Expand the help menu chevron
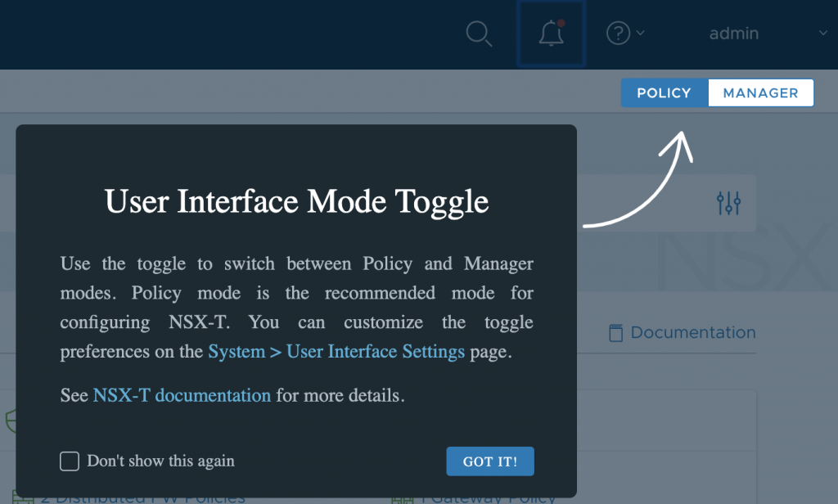Image resolution: width=838 pixels, height=504 pixels. [640, 34]
